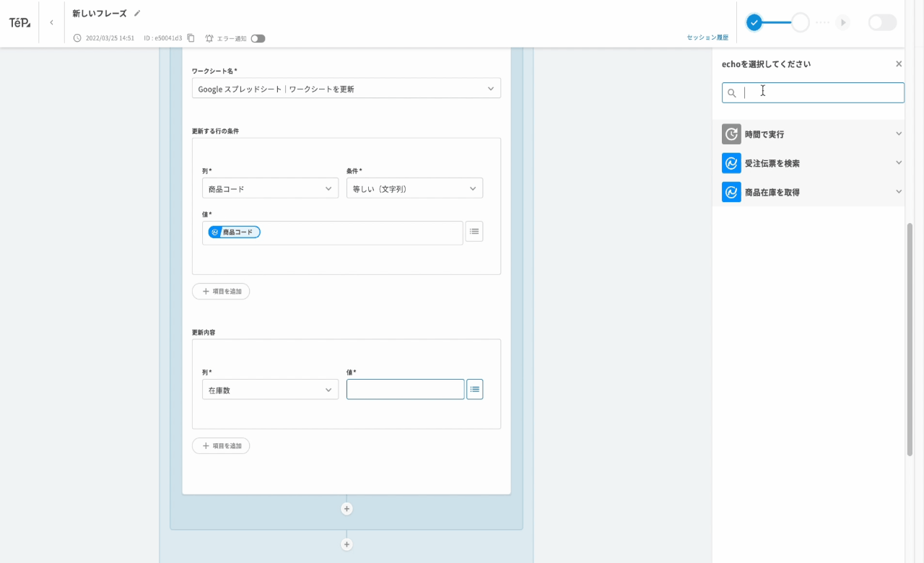The width and height of the screenshot is (924, 563).
Task: Click the completed checkmark step circle
Action: coord(754,22)
